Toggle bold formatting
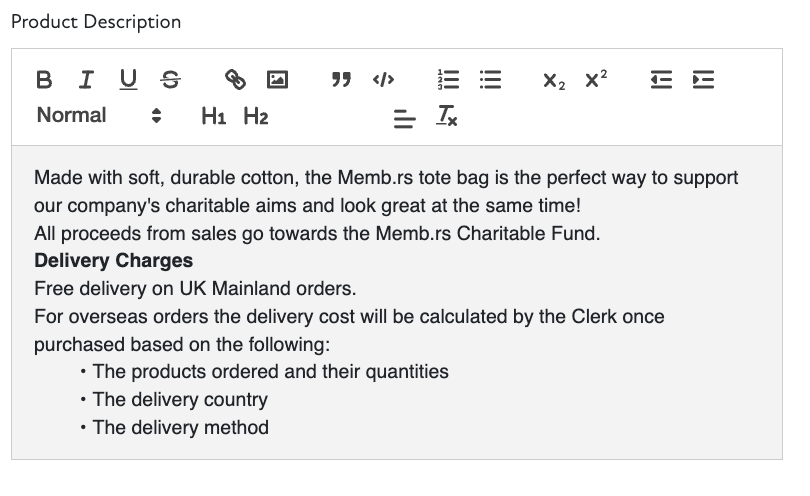Screen dimensions: 810x496 (44, 80)
